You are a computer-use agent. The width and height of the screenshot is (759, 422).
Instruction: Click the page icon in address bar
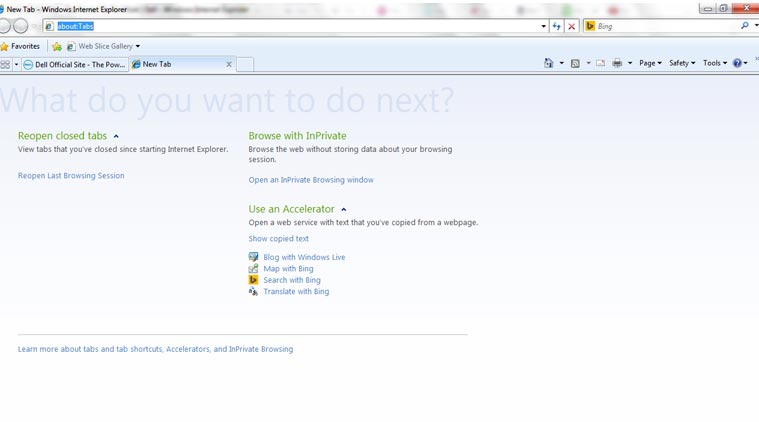pyautogui.click(x=49, y=26)
